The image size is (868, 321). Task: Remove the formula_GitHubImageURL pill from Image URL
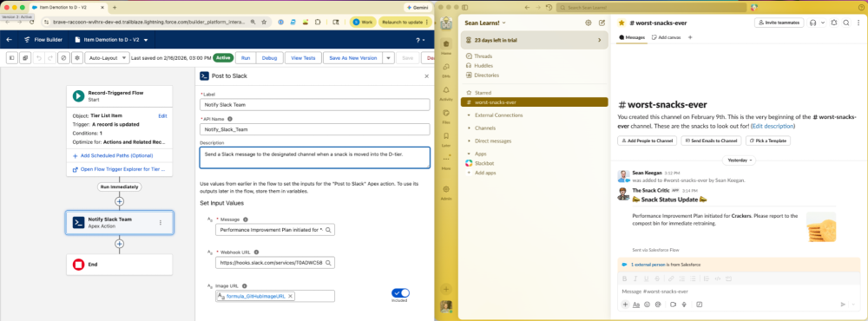point(290,296)
